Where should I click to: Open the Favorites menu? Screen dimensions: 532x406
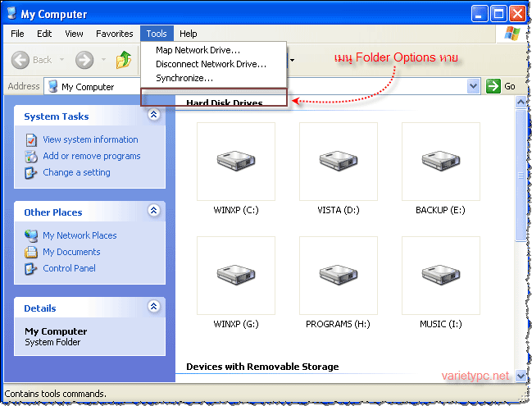(114, 34)
